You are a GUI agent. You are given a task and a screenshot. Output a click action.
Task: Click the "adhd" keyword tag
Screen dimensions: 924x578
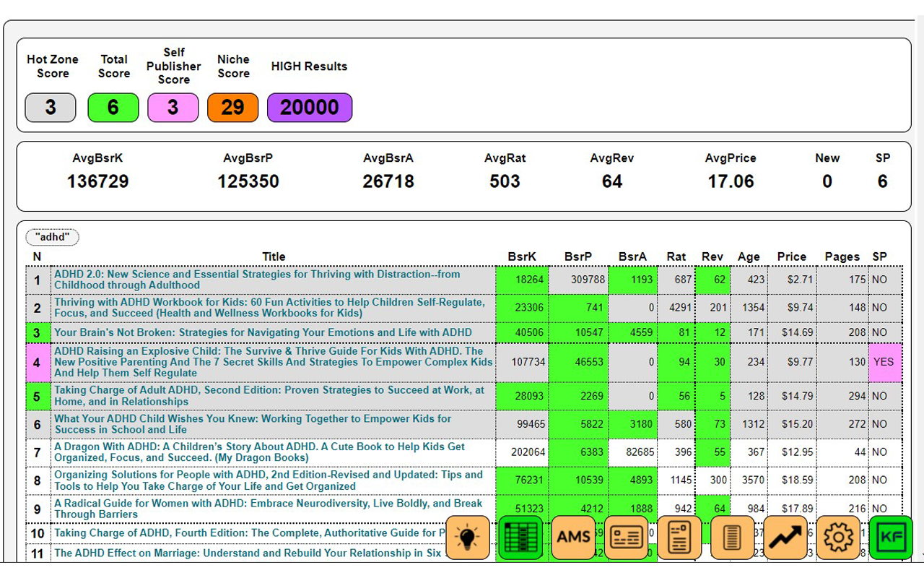coord(52,237)
